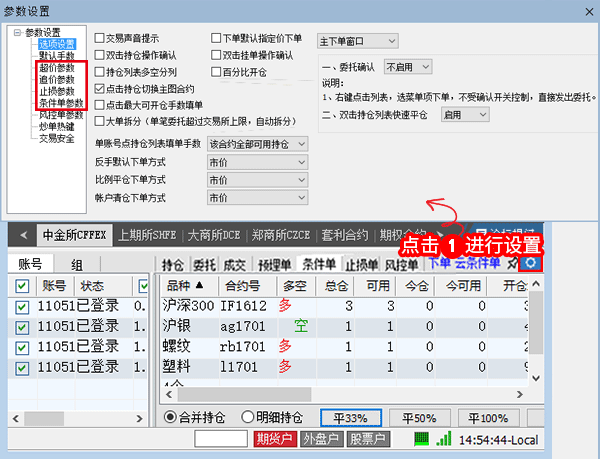Viewport: 600px width, 459px height.
Task: Select 交易安全 in the settings tree
Action: [57, 140]
